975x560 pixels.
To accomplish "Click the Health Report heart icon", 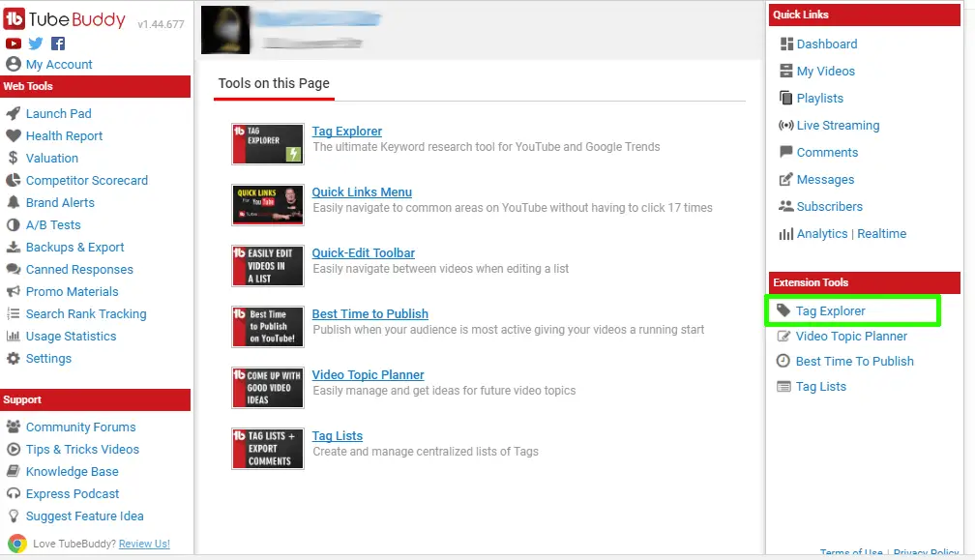I will [x=14, y=135].
